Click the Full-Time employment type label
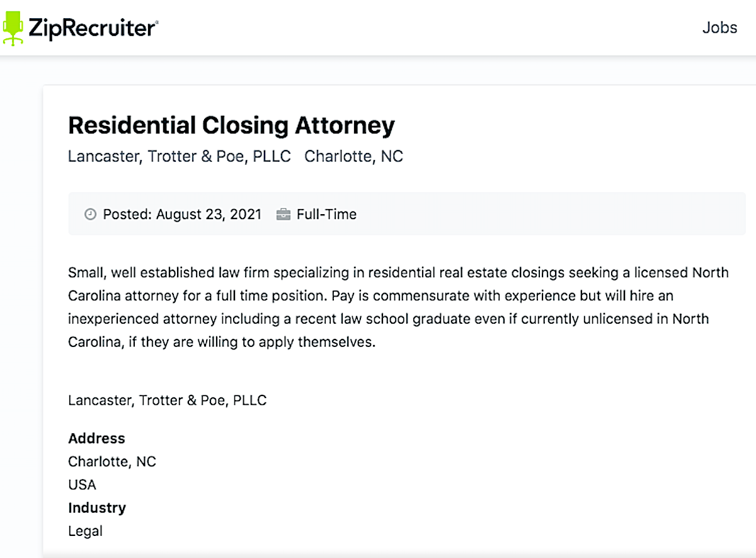 tap(326, 215)
